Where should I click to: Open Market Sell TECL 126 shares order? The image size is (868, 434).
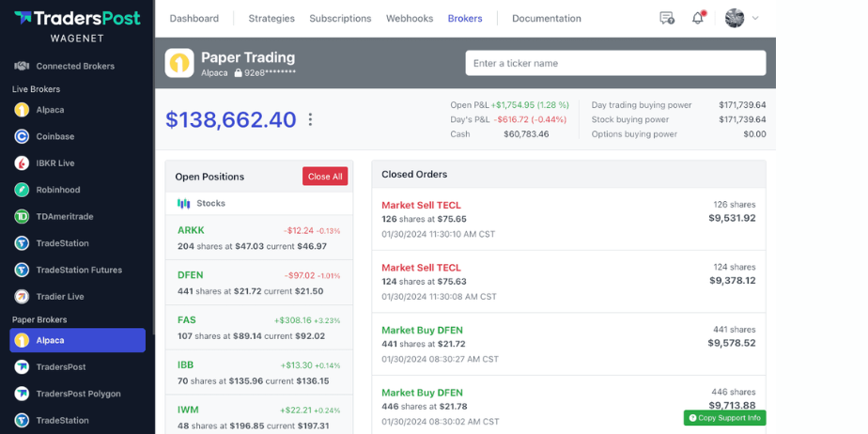pos(568,219)
